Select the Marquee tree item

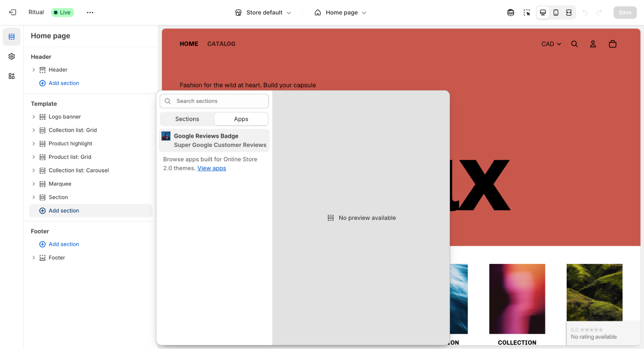coord(60,184)
